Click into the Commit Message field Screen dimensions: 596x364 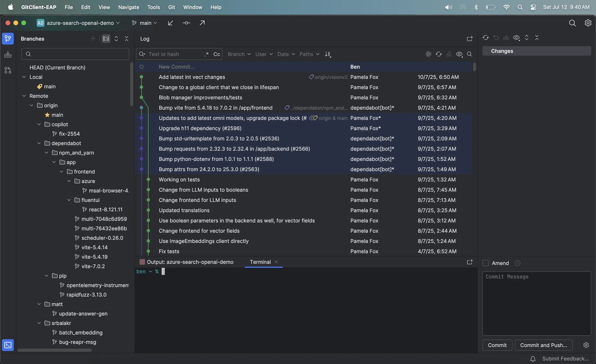tap(536, 303)
